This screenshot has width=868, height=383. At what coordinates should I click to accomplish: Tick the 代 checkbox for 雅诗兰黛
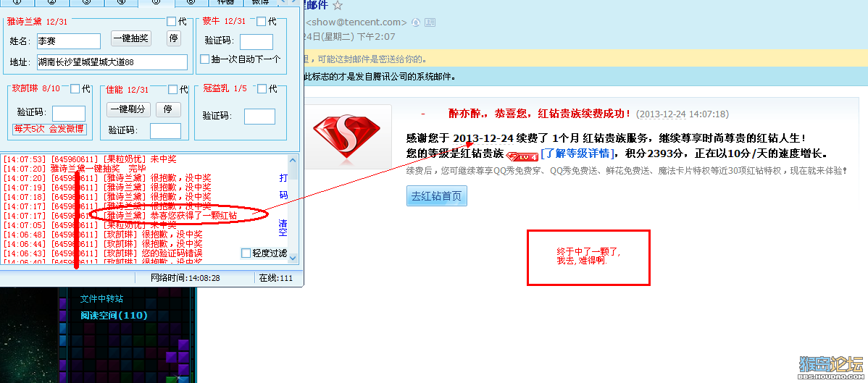172,22
